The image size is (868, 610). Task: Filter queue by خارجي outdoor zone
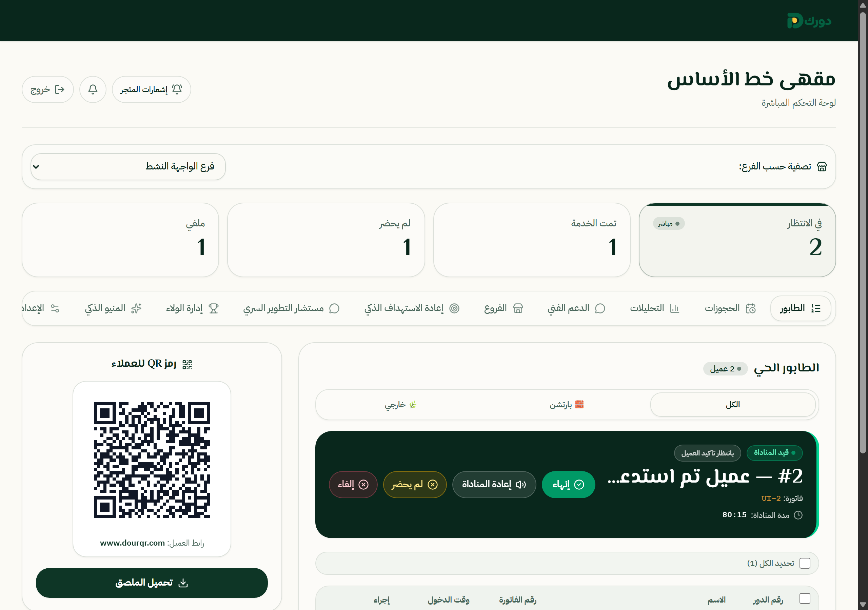401,405
